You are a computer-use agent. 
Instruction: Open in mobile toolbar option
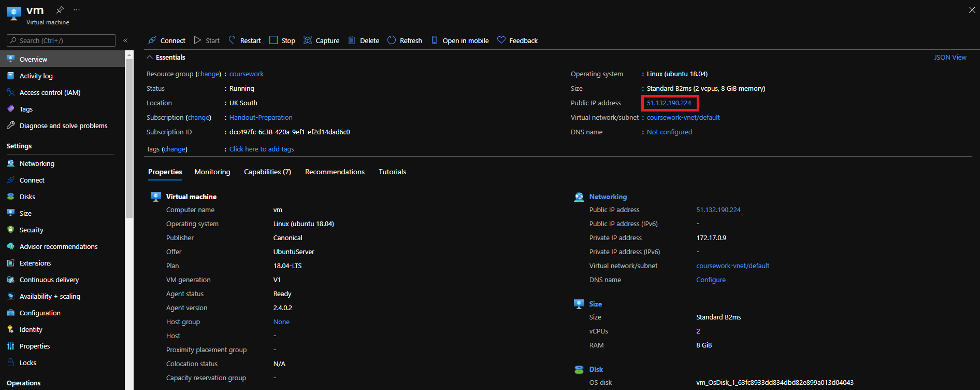[460, 40]
